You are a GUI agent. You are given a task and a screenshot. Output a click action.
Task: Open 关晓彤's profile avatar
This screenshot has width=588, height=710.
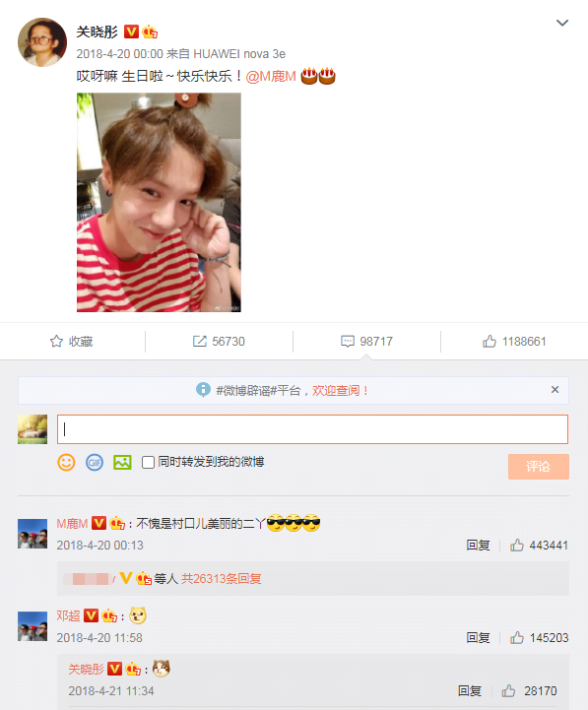pos(42,42)
